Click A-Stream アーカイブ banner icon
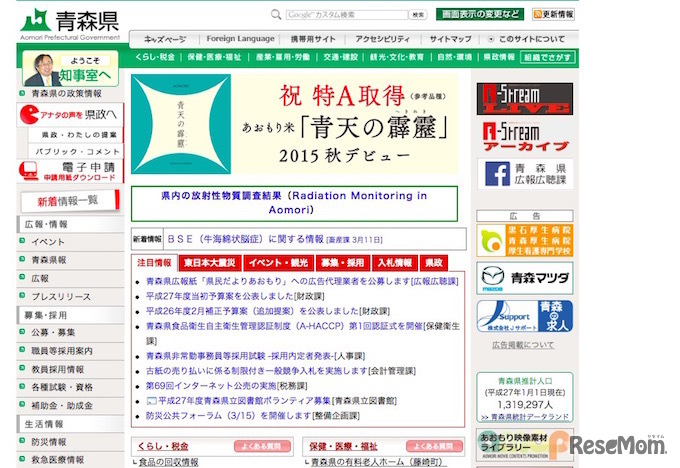Screen dimensions: 680x468 [x=525, y=137]
